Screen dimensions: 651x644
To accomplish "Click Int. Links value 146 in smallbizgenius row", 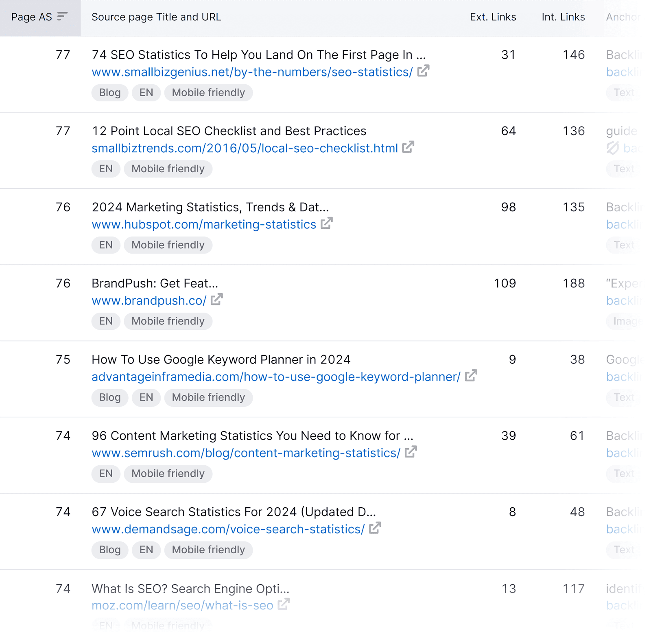I will click(x=574, y=55).
